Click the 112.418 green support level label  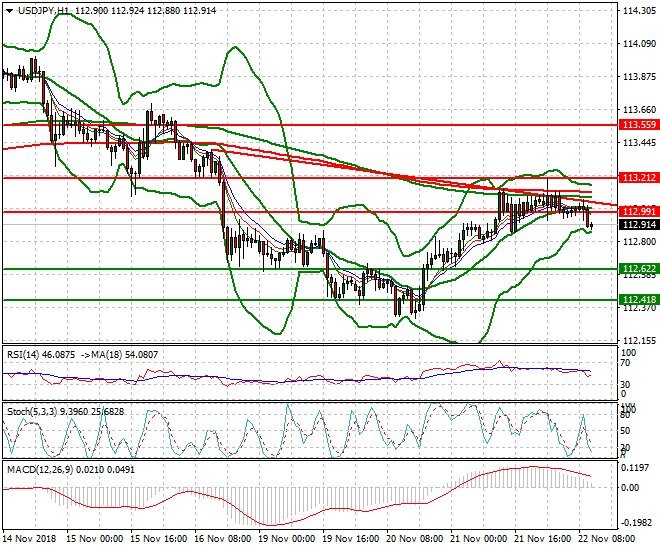click(x=639, y=300)
